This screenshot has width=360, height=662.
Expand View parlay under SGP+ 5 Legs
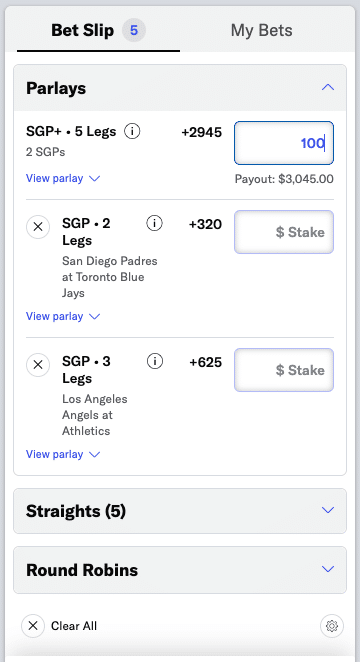[63, 178]
